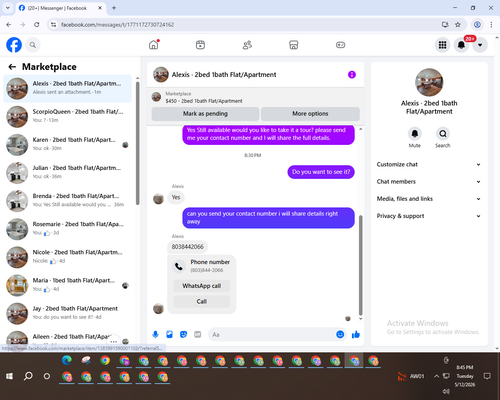Open Maria 1bed 1bath conversation
Image resolution: width=500 pixels, height=400 pixels.
(x=67, y=285)
